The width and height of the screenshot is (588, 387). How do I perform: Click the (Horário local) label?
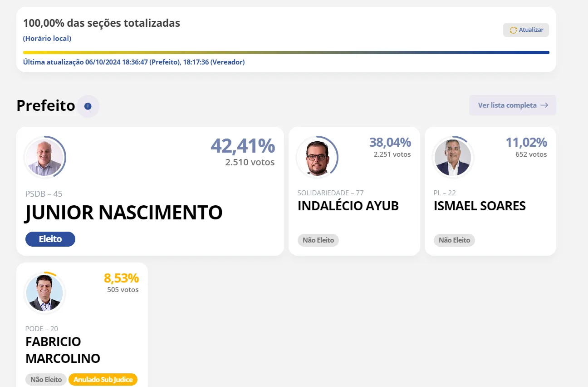pos(47,39)
